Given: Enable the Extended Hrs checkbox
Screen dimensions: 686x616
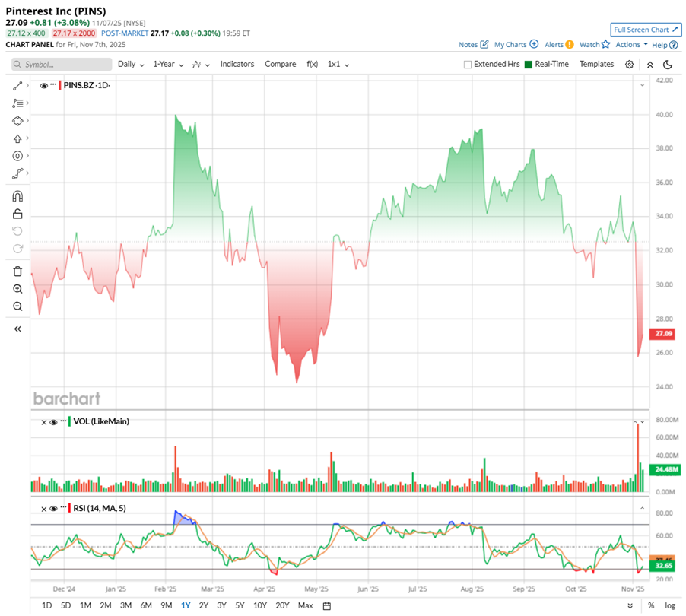Looking at the screenshot, I should [x=467, y=65].
